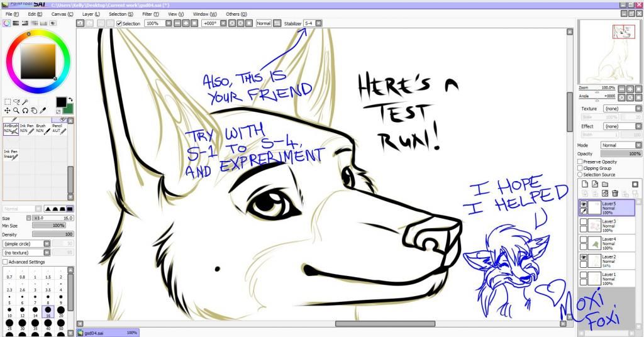Delete layer with the trash icon
Viewport: 644px width, 337px height.
615,193
